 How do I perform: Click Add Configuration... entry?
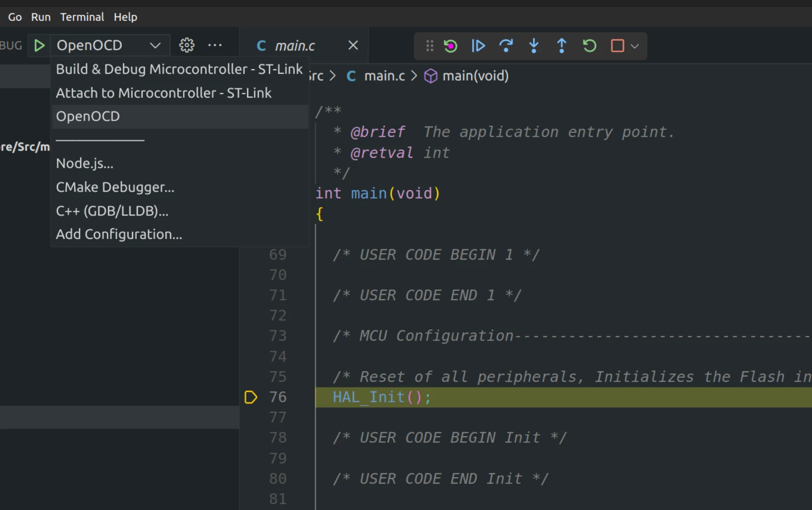click(x=179, y=235)
